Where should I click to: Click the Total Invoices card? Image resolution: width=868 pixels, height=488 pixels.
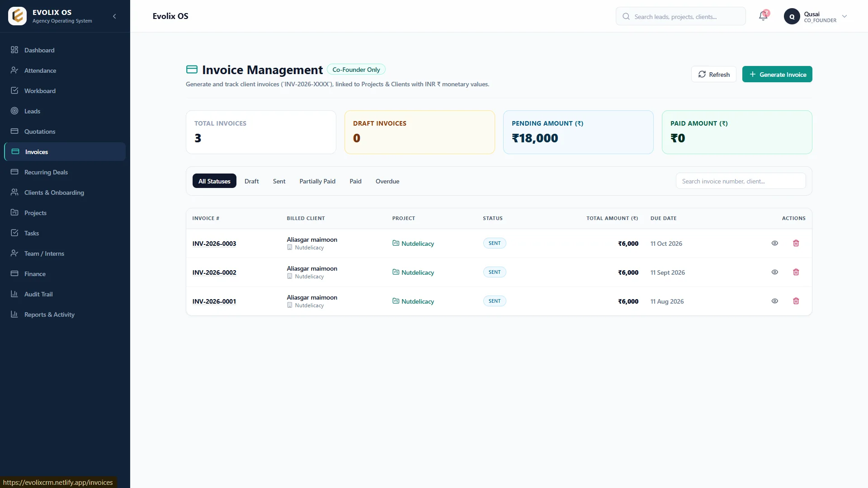(261, 132)
